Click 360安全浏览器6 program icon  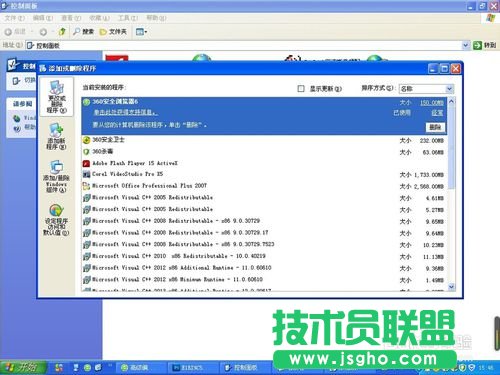(86, 102)
